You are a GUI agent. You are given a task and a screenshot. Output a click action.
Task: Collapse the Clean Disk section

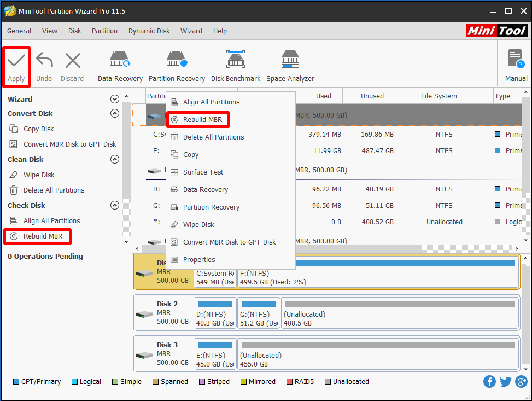click(x=115, y=159)
